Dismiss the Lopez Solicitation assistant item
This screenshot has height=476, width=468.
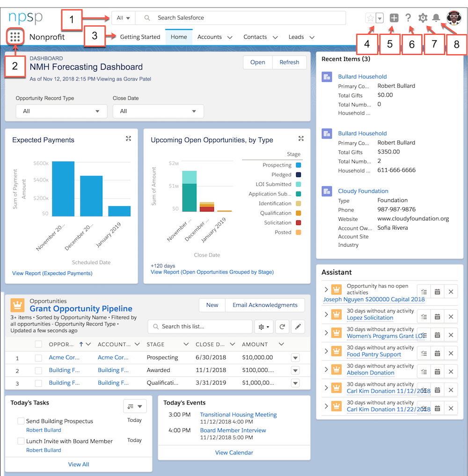pyautogui.click(x=451, y=317)
